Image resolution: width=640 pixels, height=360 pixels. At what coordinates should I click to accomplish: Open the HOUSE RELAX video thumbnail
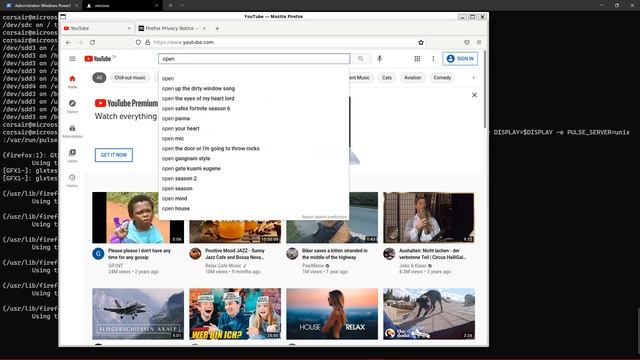pos(332,314)
